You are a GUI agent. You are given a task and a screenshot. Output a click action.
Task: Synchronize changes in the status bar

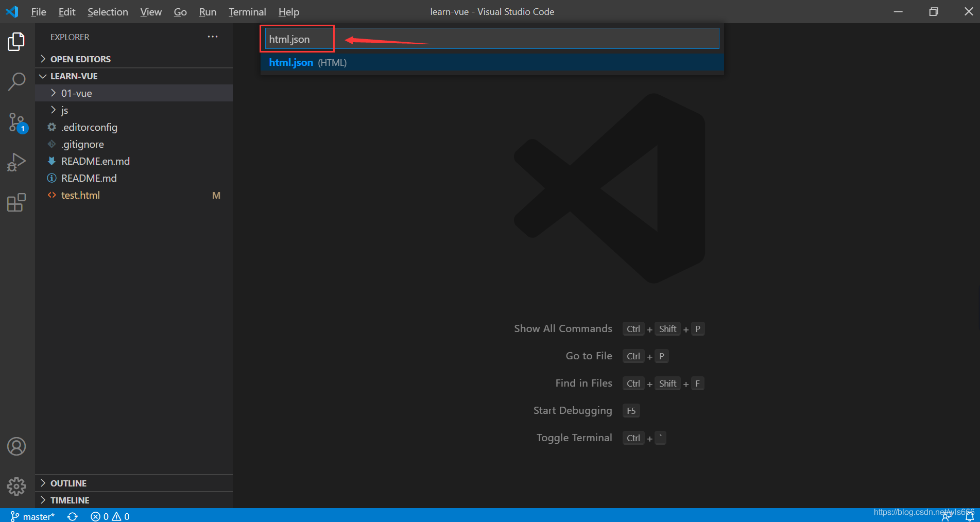[73, 516]
